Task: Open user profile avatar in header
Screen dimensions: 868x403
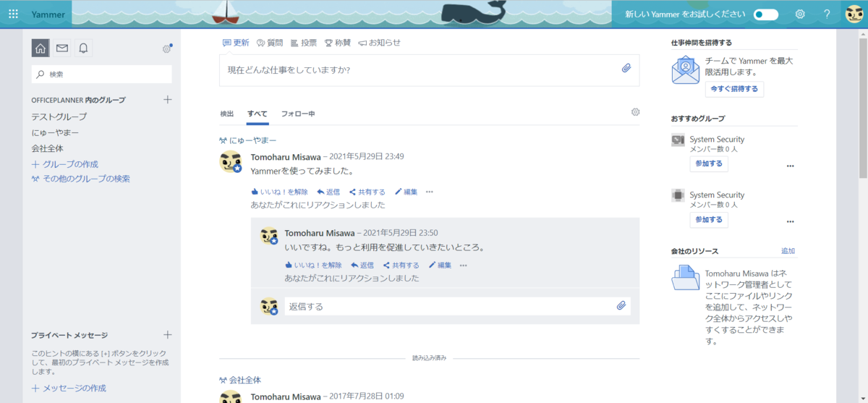Action: (854, 14)
